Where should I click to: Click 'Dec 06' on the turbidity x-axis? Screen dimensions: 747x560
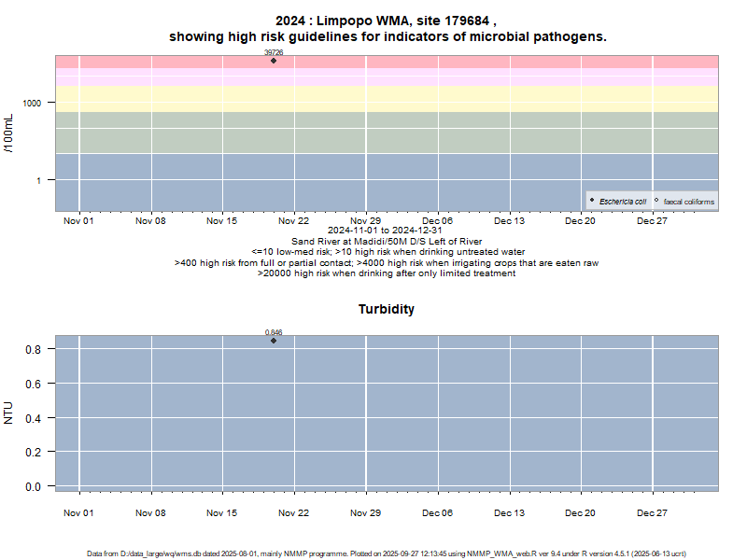point(437,513)
